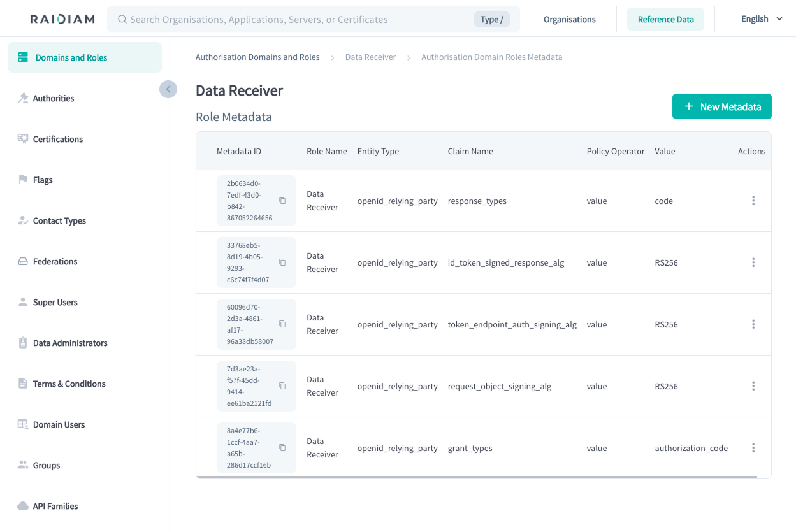Open the Flags section
Screen dimensions: 796x532
42,180
